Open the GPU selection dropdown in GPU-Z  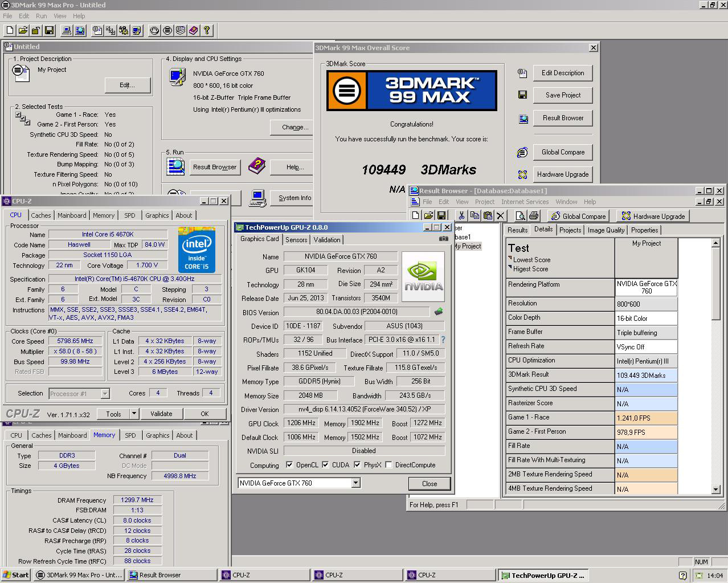[x=355, y=483]
